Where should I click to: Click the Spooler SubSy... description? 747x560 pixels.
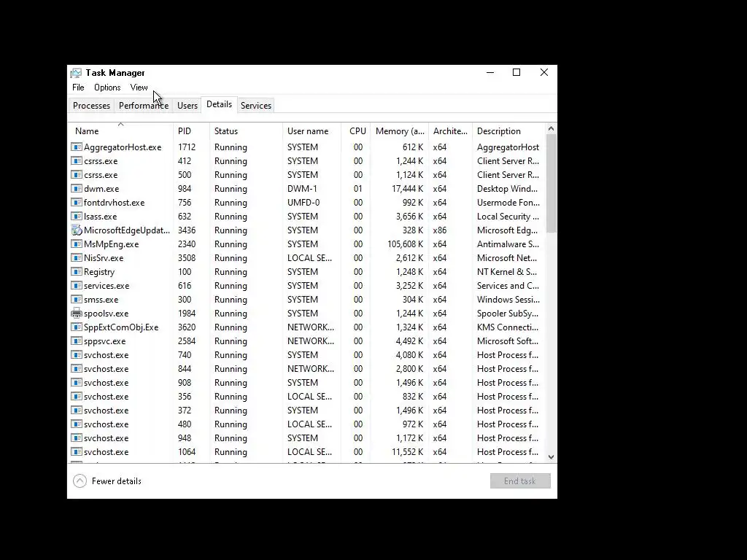coord(508,314)
